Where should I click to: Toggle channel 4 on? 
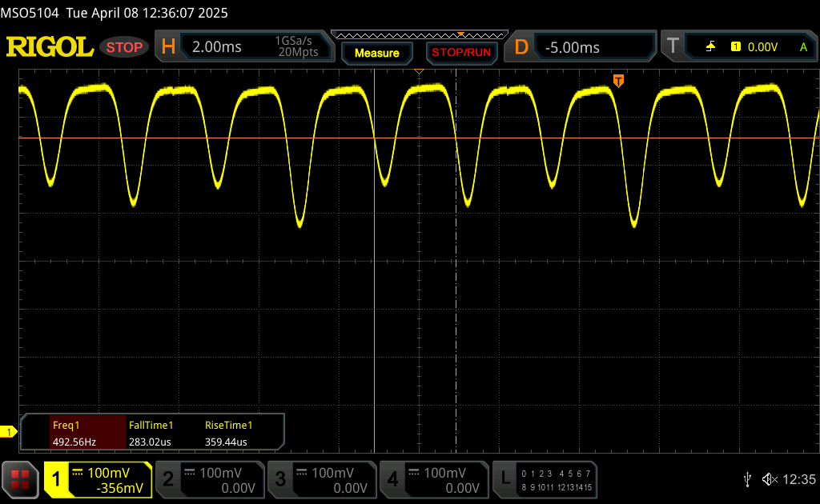click(434, 479)
